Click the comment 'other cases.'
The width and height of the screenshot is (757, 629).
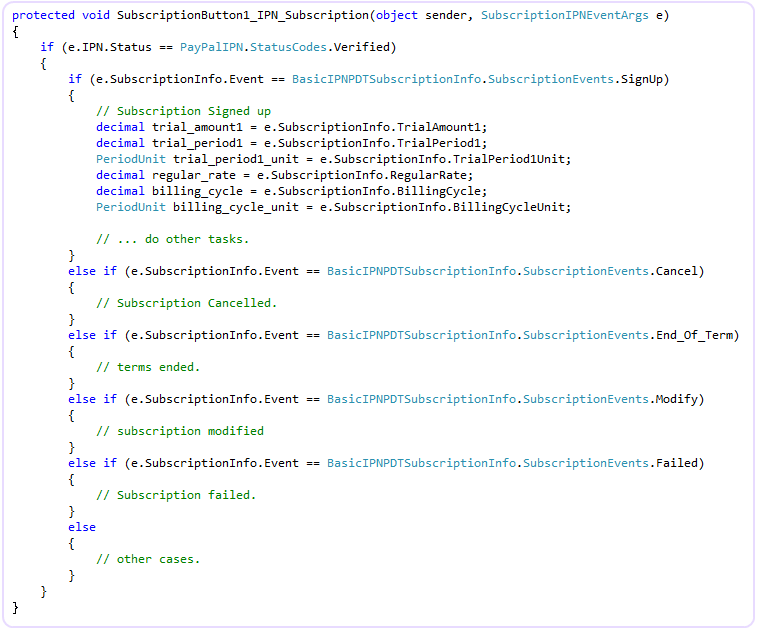(x=148, y=559)
